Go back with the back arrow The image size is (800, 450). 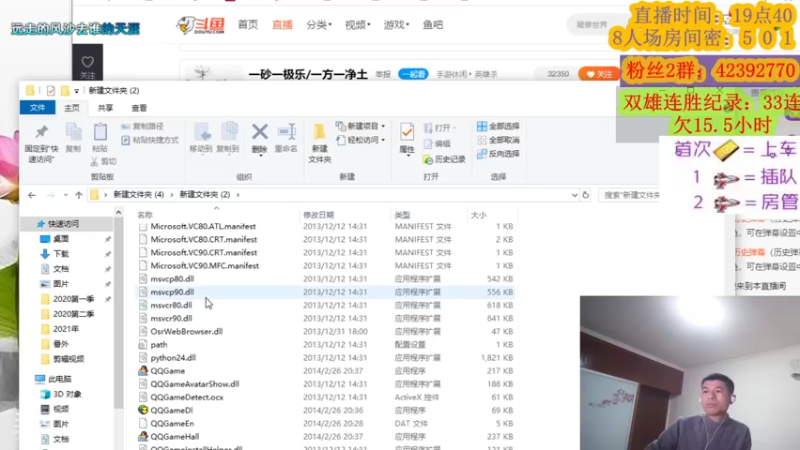(x=32, y=195)
